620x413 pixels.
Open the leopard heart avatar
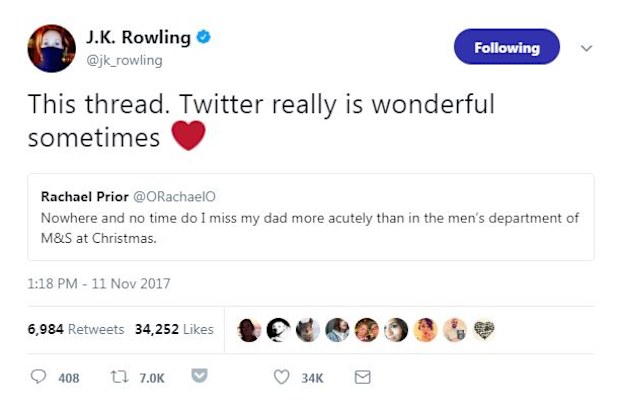484,330
